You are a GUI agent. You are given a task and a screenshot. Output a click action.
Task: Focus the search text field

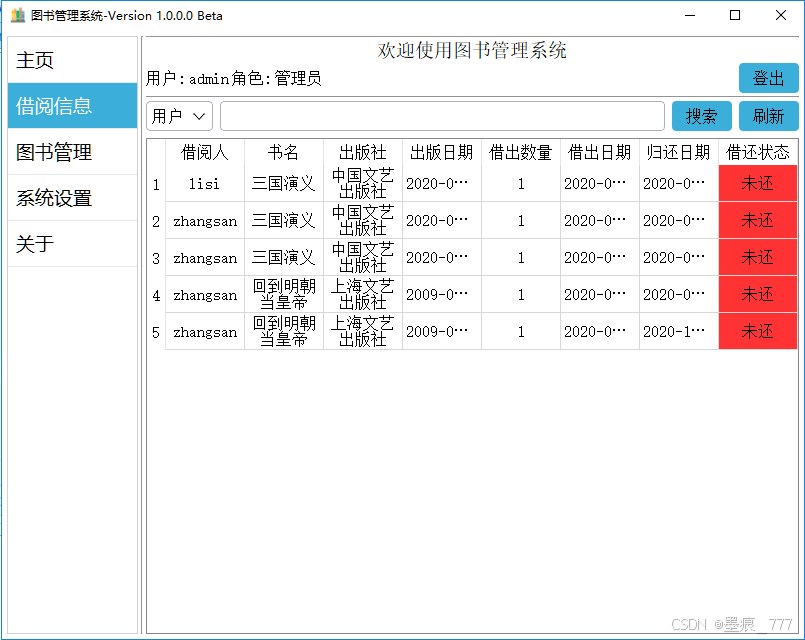click(x=443, y=116)
